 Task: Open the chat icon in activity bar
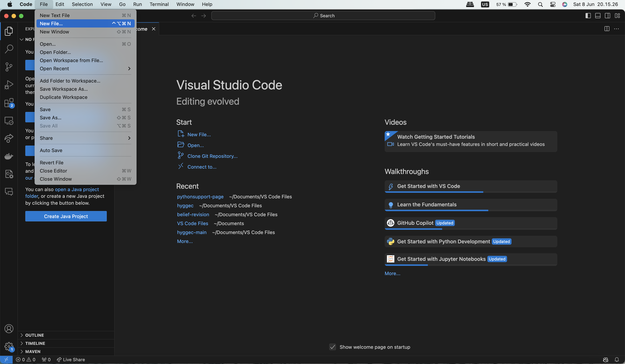9,192
